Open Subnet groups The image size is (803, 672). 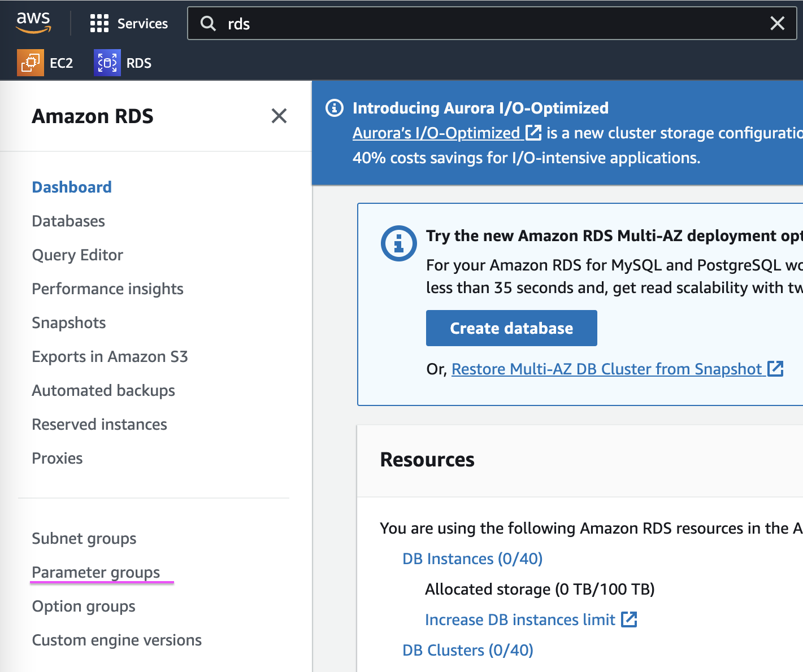point(84,538)
